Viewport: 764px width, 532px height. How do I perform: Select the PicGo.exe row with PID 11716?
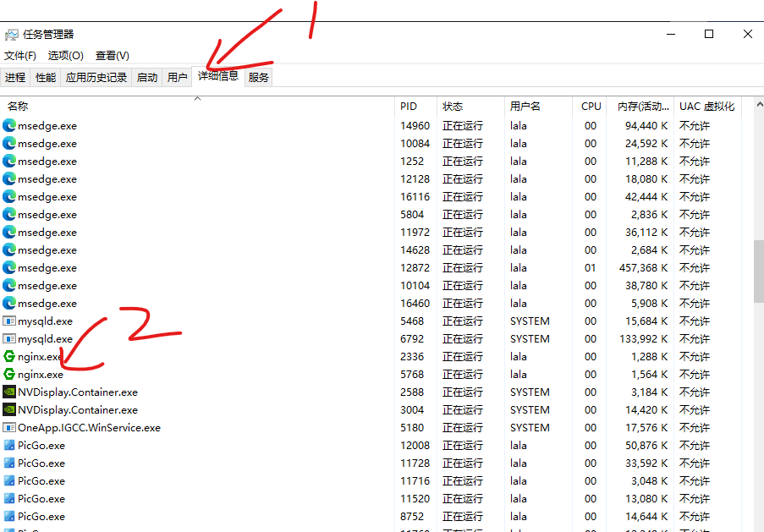[371, 481]
